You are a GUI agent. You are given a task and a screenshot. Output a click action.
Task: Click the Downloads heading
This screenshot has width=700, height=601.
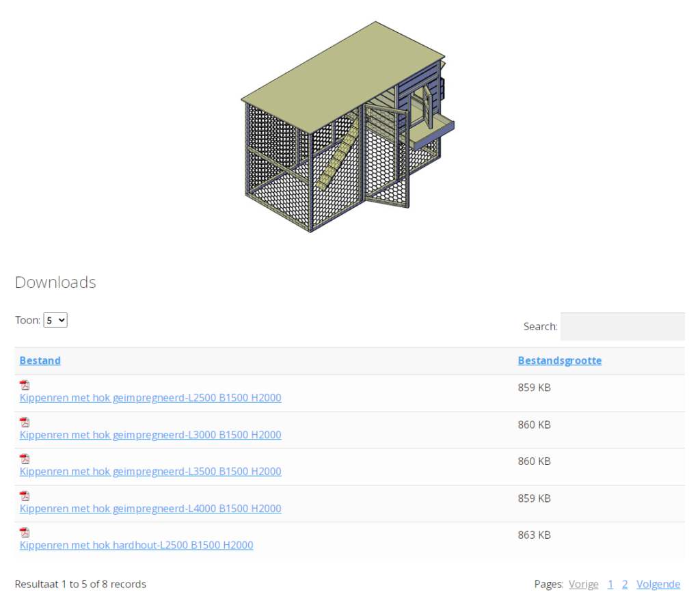55,282
